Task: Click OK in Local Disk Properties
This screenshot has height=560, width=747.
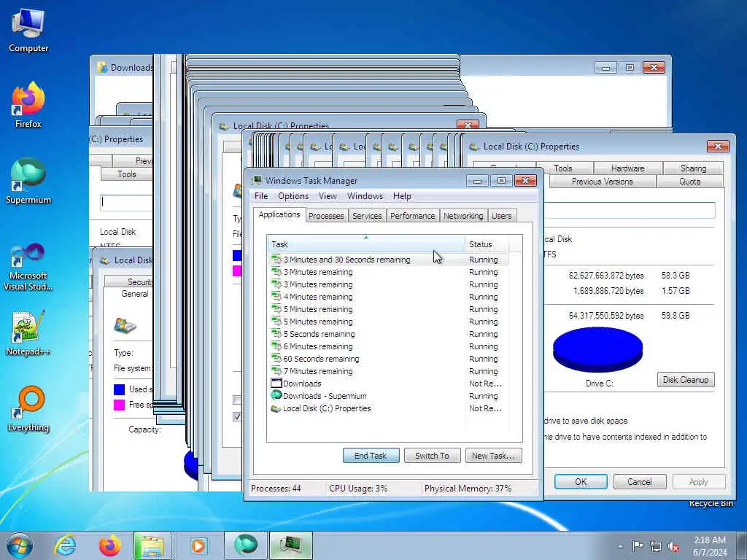Action: 581,481
